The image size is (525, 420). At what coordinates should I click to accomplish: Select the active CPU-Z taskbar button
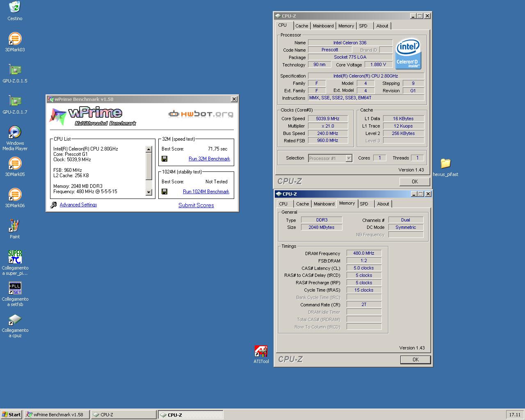click(191, 415)
